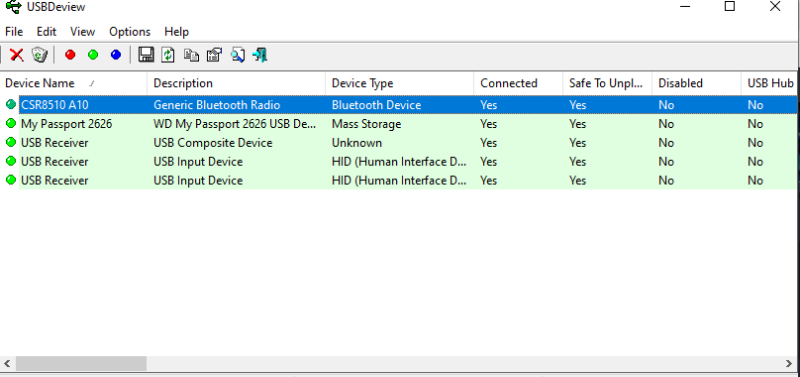Click the recycle bin toolbar icon
The height and width of the screenshot is (377, 800).
[x=39, y=55]
